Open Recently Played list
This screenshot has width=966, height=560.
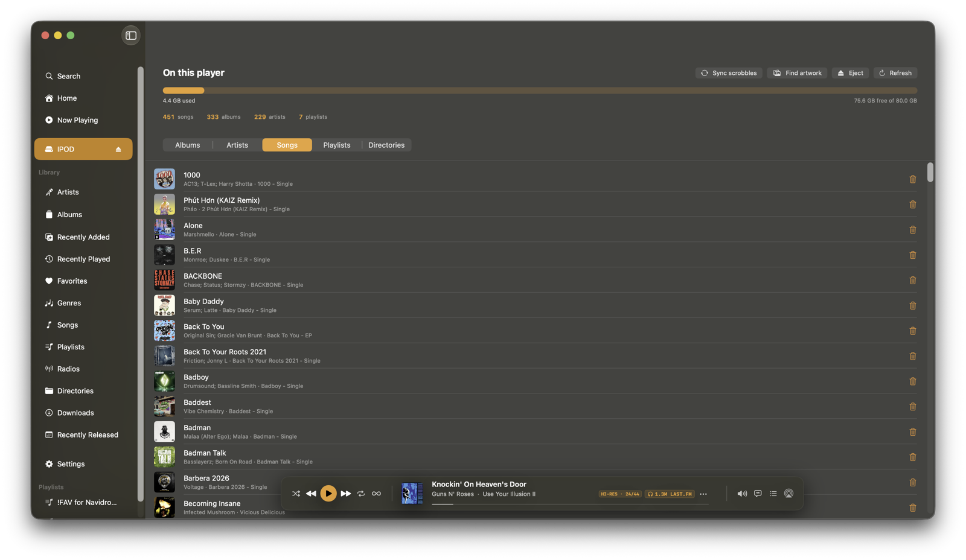click(83, 259)
